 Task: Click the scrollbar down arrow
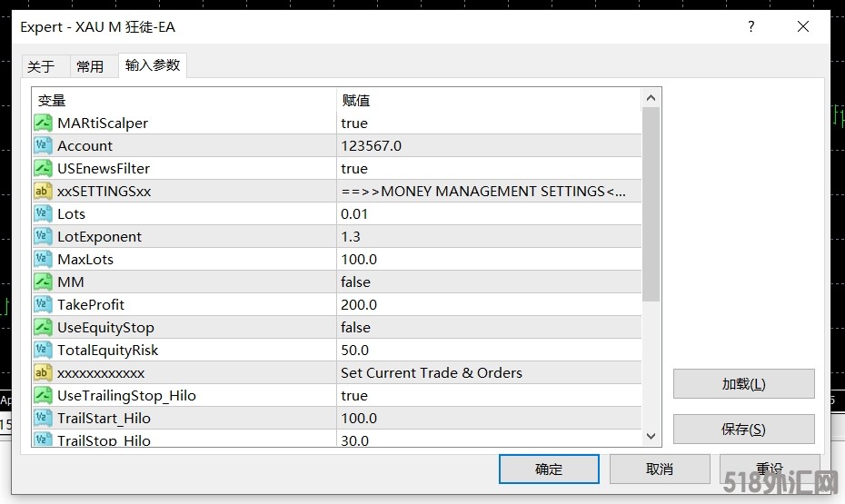point(651,437)
